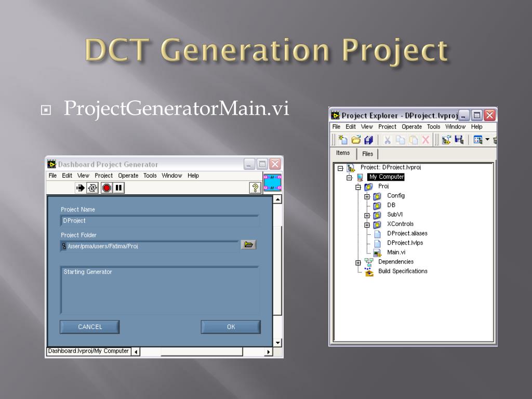532x399 pixels.
Task: Click the Cut scissors icon in Project Explorer
Action: pos(387,139)
